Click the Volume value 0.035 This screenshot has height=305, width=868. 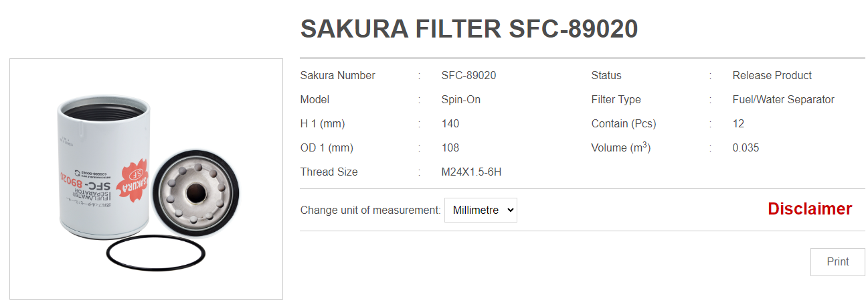click(x=746, y=147)
